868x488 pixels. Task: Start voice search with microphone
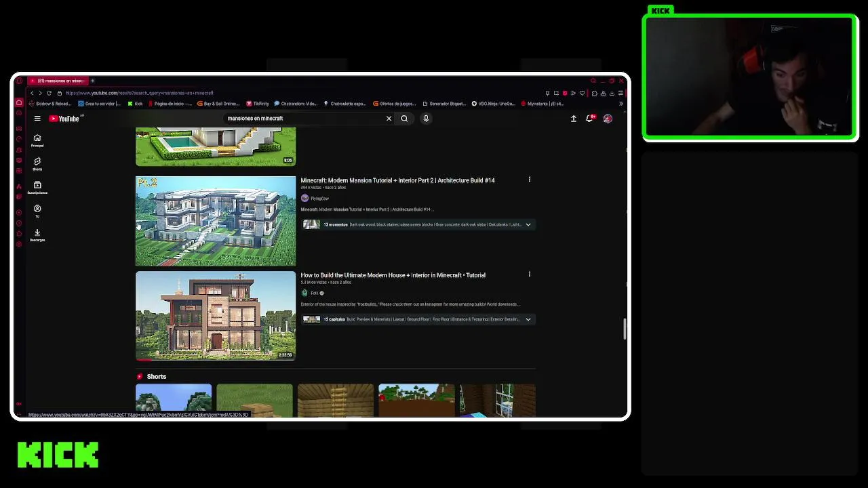[426, 119]
